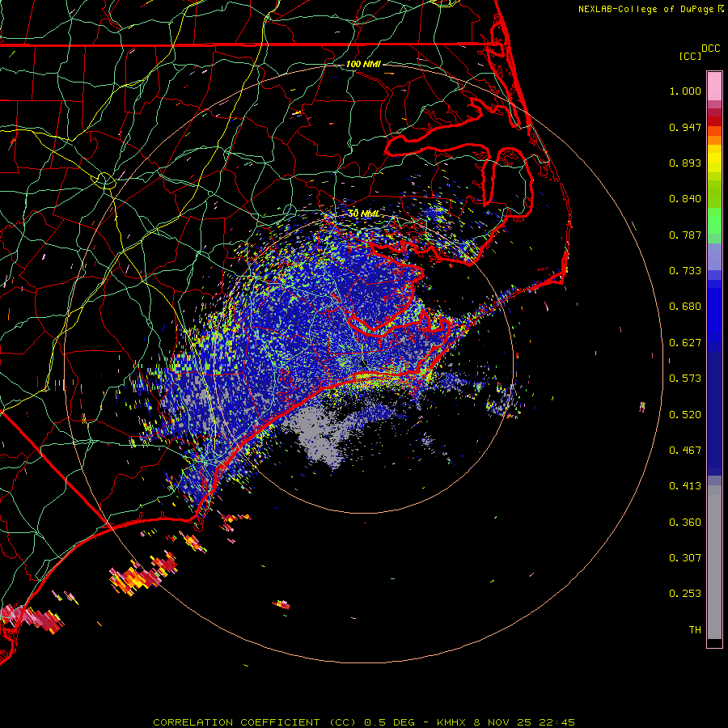728x728 pixels.
Task: Select the 0.787 scale value
Action: [x=685, y=235]
